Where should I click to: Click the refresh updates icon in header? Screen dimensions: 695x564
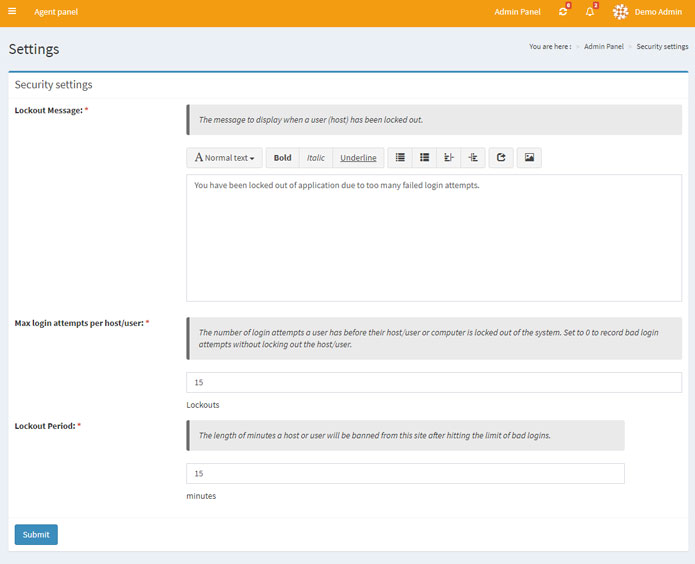563,12
